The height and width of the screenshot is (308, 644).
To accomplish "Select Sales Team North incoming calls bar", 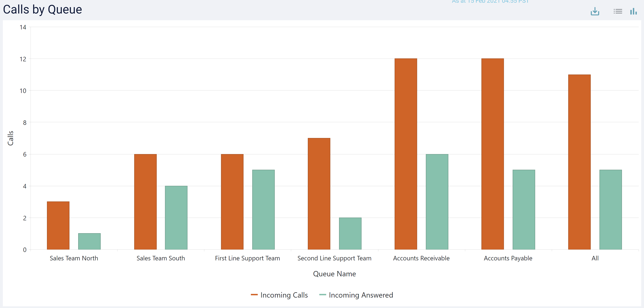I will click(58, 225).
